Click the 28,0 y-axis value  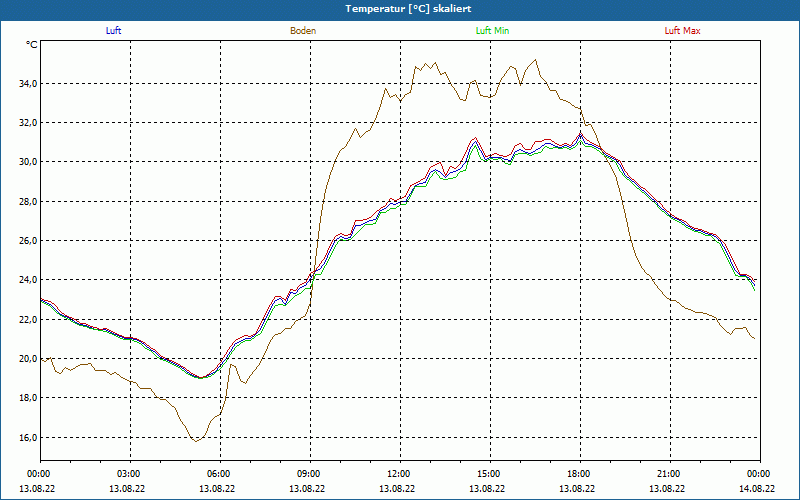[x=29, y=201]
